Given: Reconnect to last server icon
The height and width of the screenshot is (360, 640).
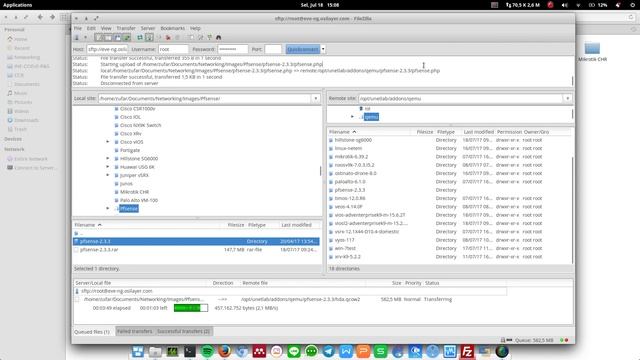Looking at the screenshot, I should coord(178,38).
